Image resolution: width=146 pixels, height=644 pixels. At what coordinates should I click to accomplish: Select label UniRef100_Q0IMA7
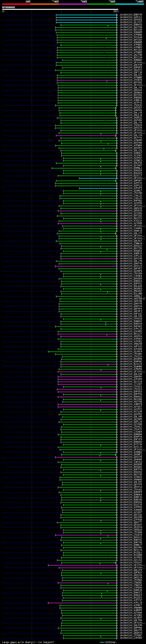131,165
